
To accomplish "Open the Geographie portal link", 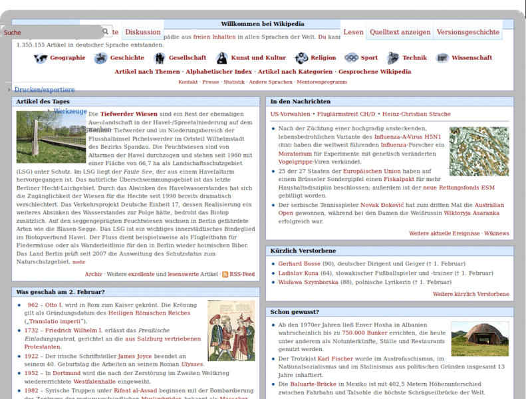I will (68, 58).
